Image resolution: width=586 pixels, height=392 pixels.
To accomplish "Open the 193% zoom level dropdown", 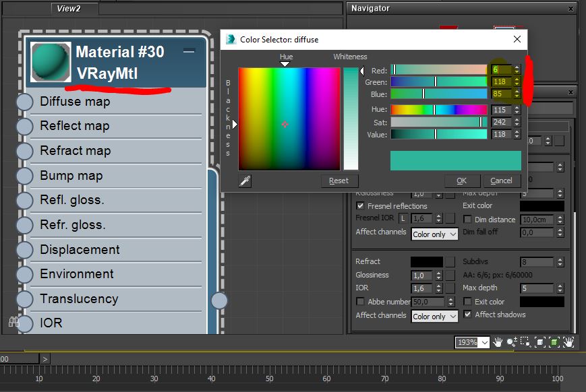I will click(x=484, y=342).
